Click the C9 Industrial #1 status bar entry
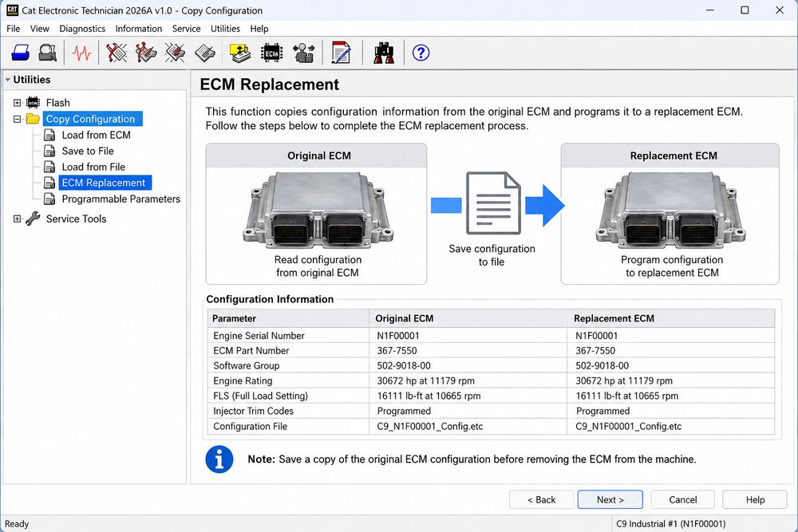Screen dimensions: 798x532 [x=671, y=524]
